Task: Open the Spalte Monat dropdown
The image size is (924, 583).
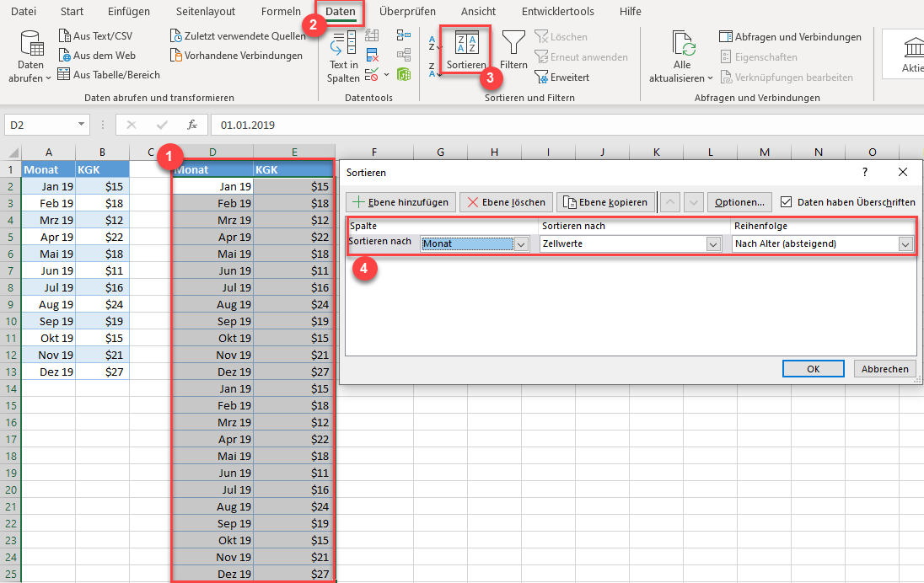Action: click(522, 243)
